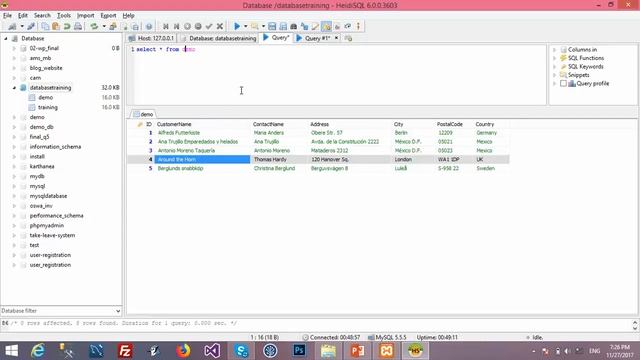Click the Connect session manager icon

(12, 26)
